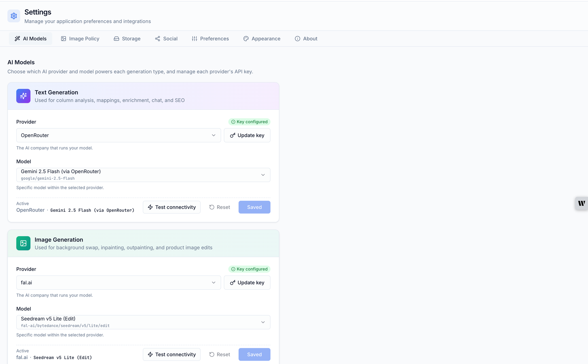Click the Settings gear icon in header
This screenshot has height=364, width=588.
(x=14, y=16)
